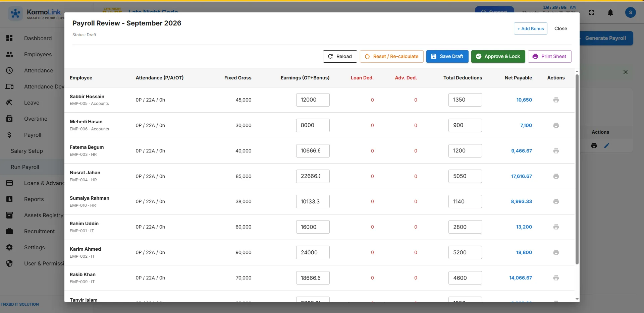
Task: Edit Sumaiya Rahman earnings field 10133.3
Action: click(x=313, y=201)
